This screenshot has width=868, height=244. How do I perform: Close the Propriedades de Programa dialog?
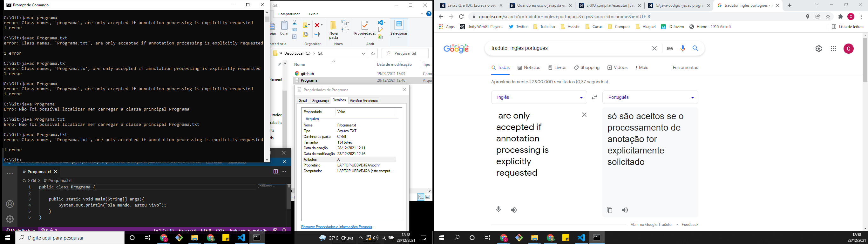point(404,90)
